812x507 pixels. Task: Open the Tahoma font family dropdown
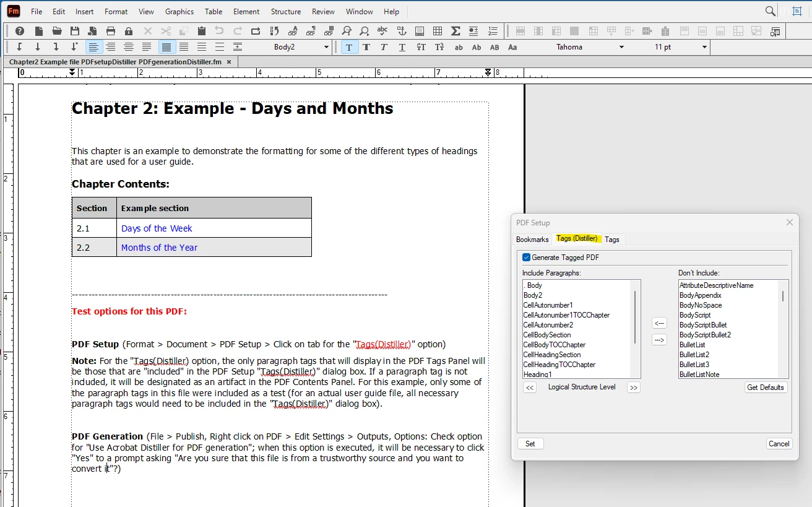[621, 47]
